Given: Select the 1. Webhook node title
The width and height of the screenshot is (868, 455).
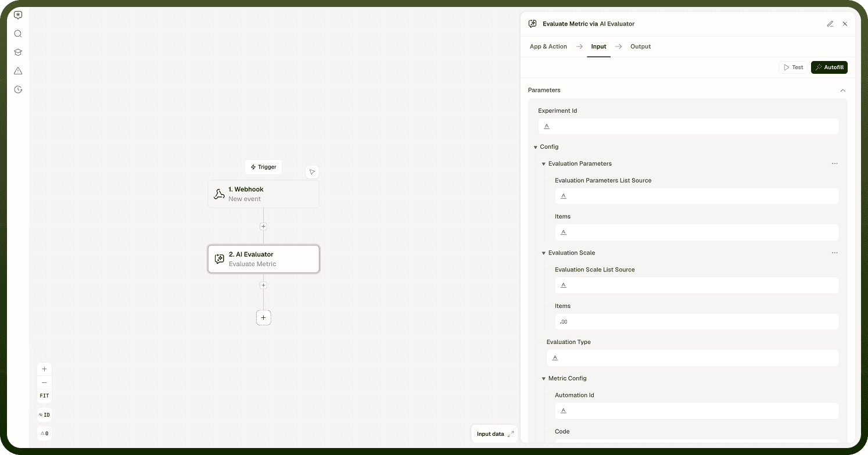Looking at the screenshot, I should 246,189.
